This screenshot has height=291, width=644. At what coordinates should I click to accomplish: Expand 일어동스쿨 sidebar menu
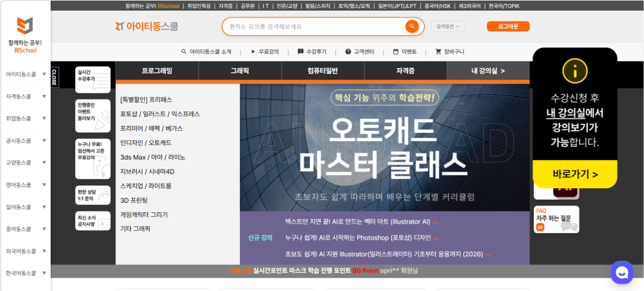(25, 207)
